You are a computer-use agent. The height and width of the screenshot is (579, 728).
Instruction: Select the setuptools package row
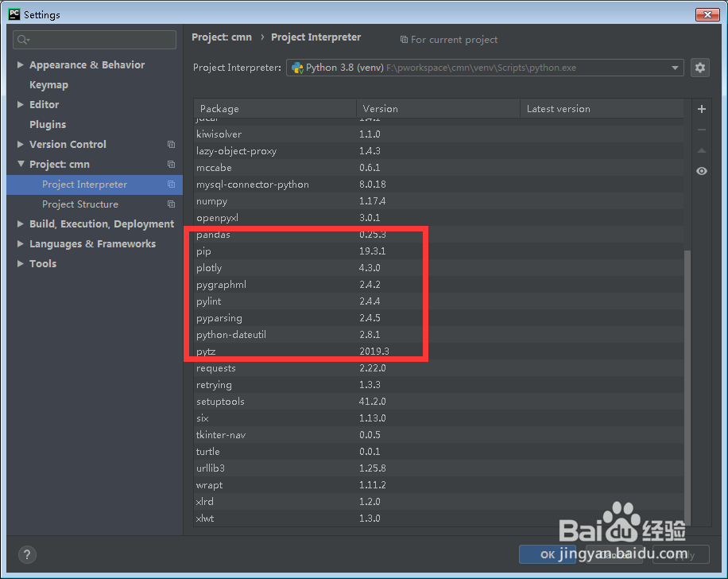(x=438, y=402)
